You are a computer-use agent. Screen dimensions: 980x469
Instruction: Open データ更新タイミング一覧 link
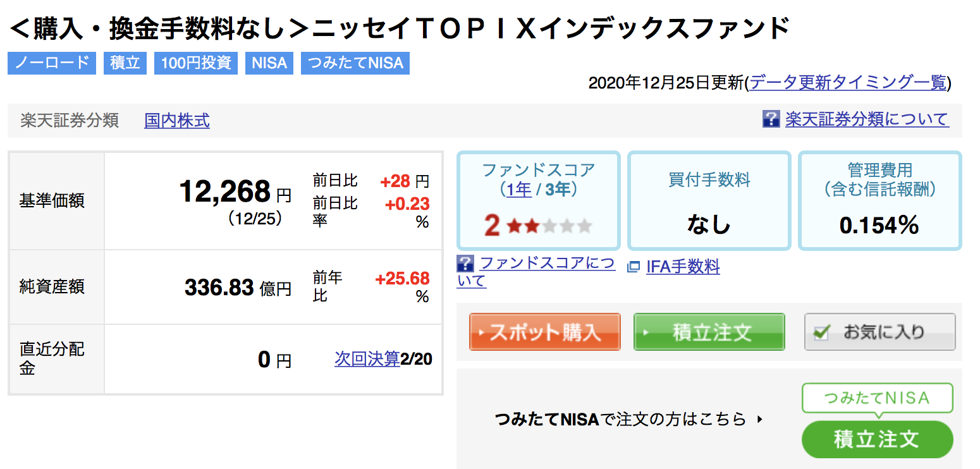click(x=848, y=83)
